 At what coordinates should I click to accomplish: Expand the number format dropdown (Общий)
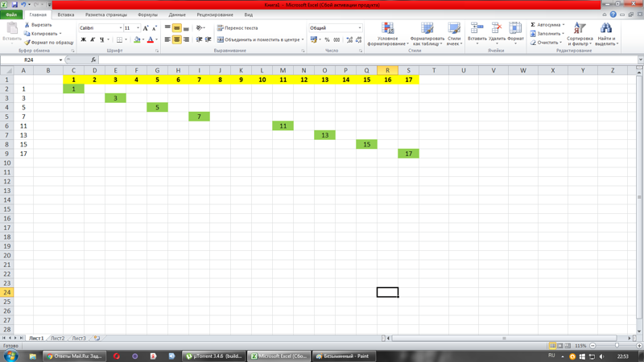click(359, 28)
